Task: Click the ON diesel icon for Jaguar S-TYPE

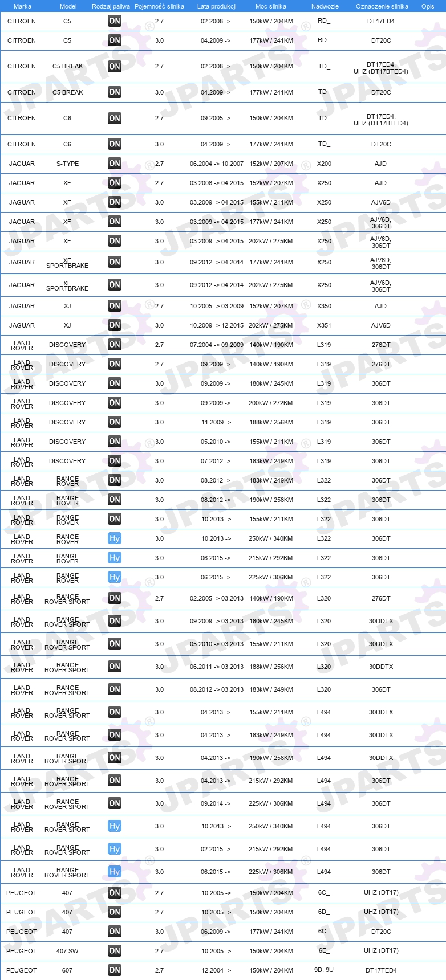Action: click(115, 164)
